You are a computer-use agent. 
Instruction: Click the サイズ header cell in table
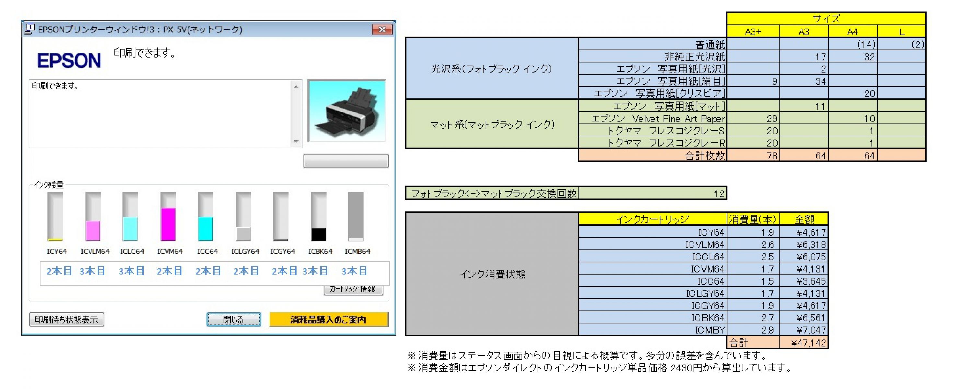(826, 19)
